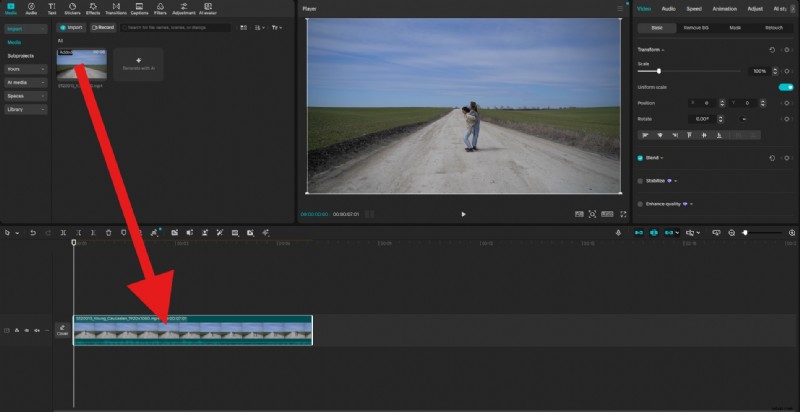Click the marker shield icon in timeline toolbar
This screenshot has height=412, width=800.
[123, 233]
